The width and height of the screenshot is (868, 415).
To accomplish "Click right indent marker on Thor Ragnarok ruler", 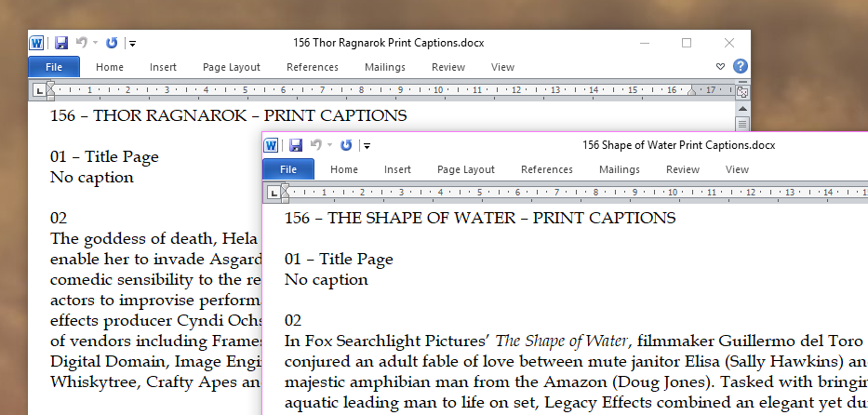I will (691, 91).
